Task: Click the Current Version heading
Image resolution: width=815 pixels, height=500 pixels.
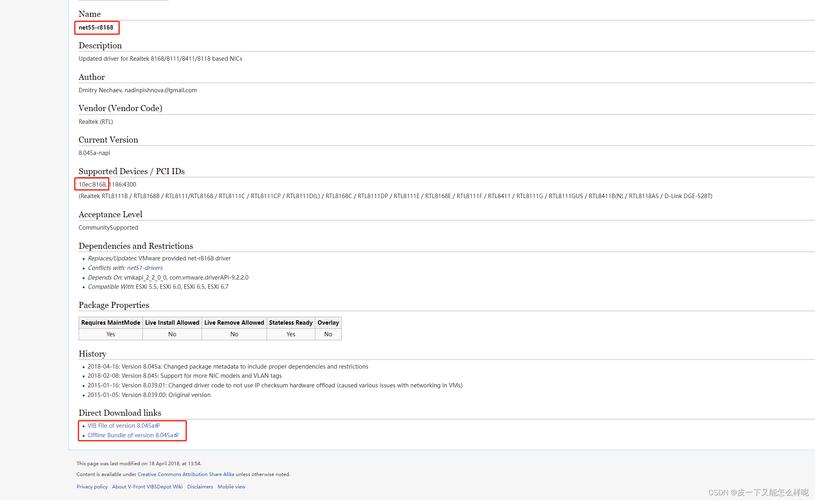Action: coord(108,139)
